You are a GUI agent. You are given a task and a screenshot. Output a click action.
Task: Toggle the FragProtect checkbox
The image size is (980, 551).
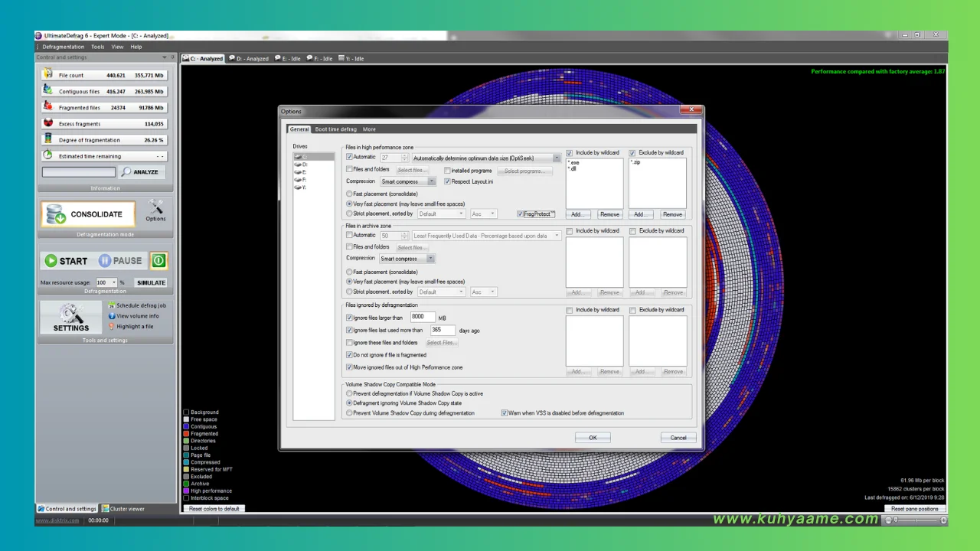521,214
